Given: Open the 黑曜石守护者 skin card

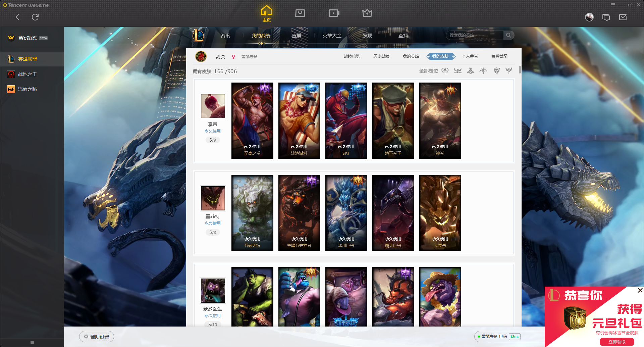Looking at the screenshot, I should click(x=299, y=213).
